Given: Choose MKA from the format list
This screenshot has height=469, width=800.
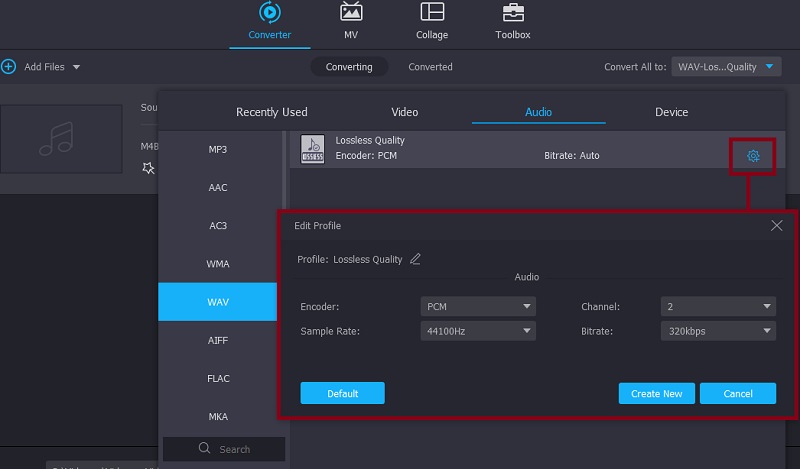Looking at the screenshot, I should 218,416.
